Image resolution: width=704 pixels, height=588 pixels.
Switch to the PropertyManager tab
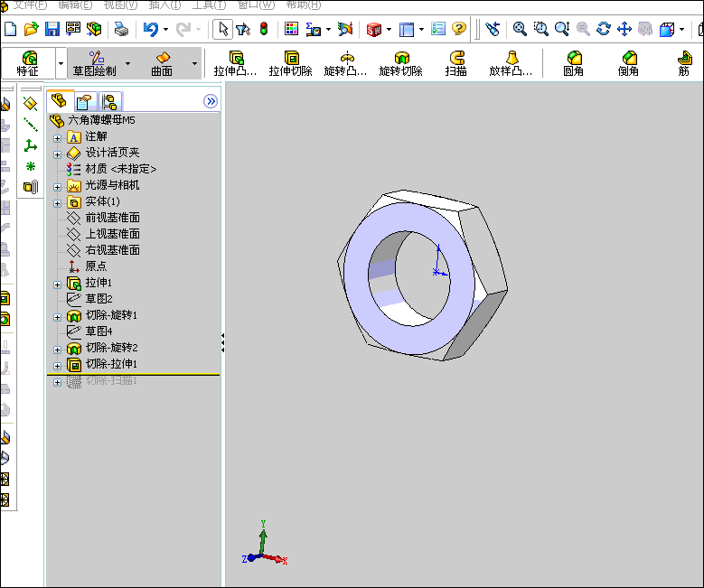pos(84,102)
